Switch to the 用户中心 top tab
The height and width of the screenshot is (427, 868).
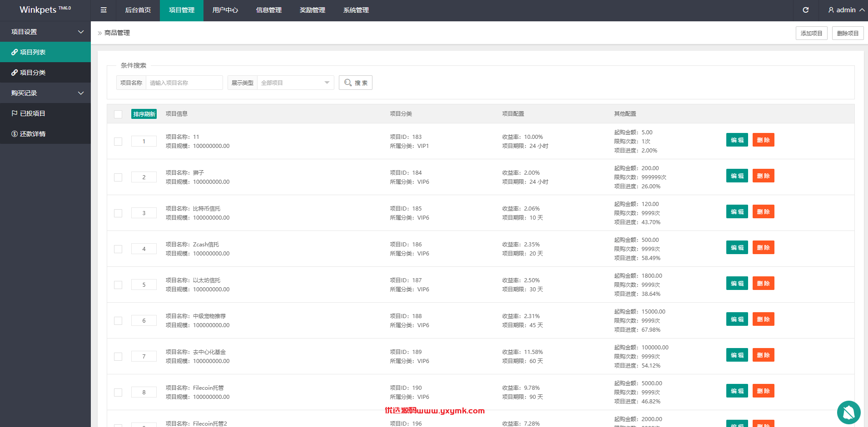[225, 10]
